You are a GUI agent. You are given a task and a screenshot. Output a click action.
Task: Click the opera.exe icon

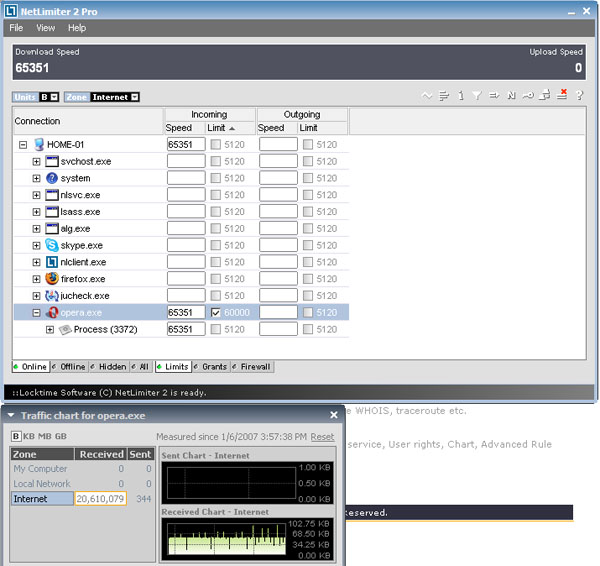[52, 313]
